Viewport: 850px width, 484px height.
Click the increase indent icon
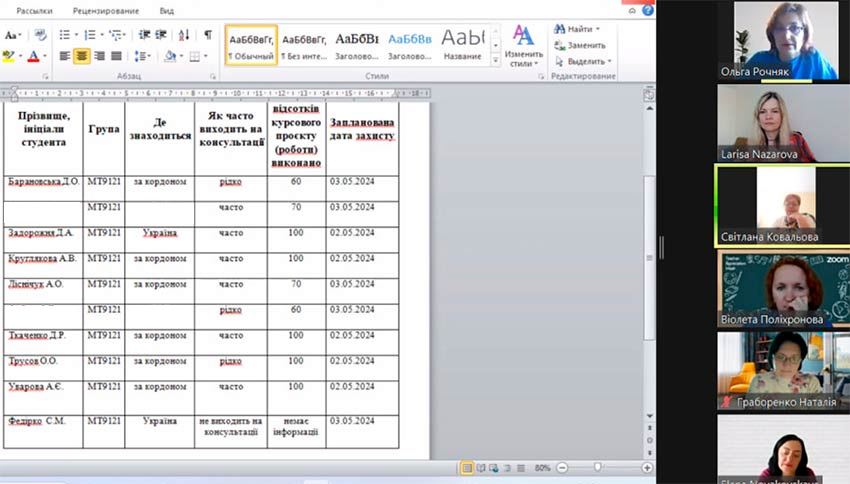[161, 35]
